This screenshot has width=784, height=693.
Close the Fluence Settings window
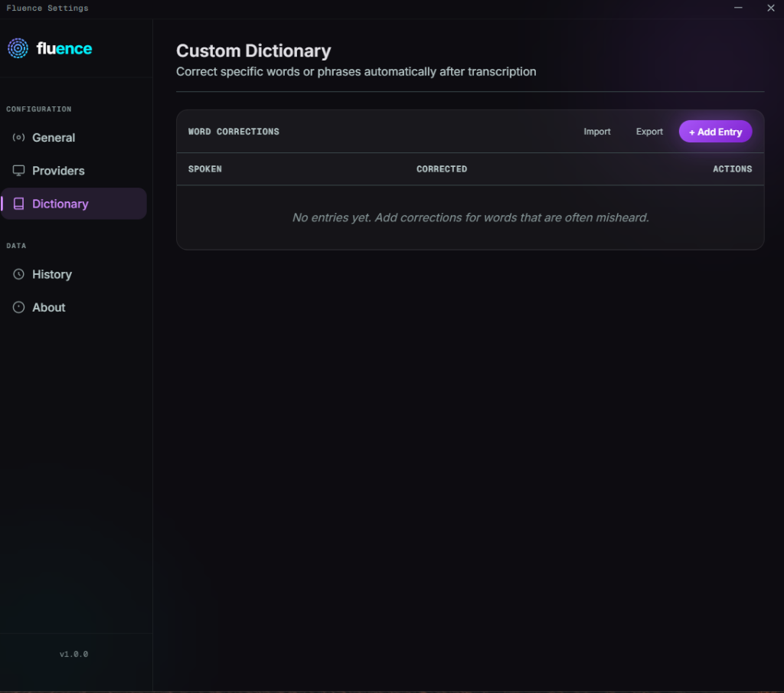click(x=770, y=8)
